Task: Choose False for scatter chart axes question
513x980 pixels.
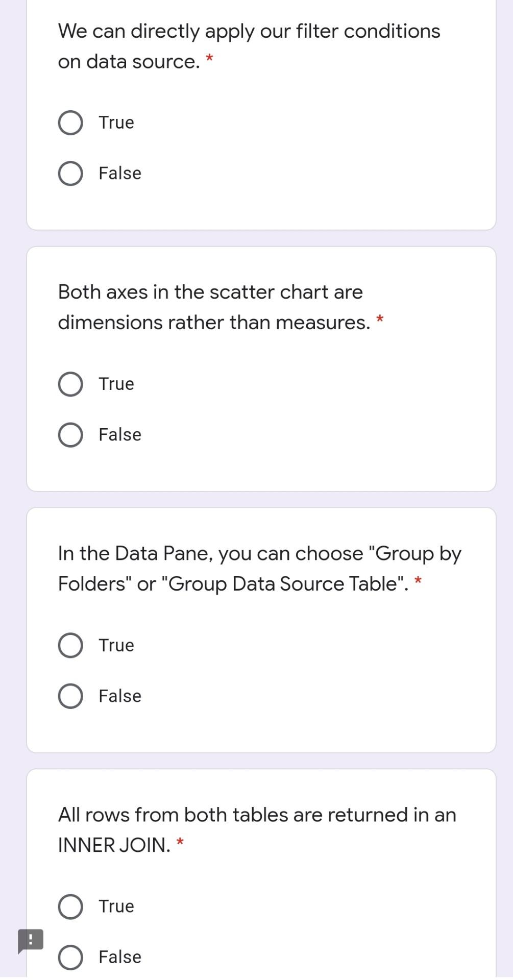Action: tap(70, 435)
